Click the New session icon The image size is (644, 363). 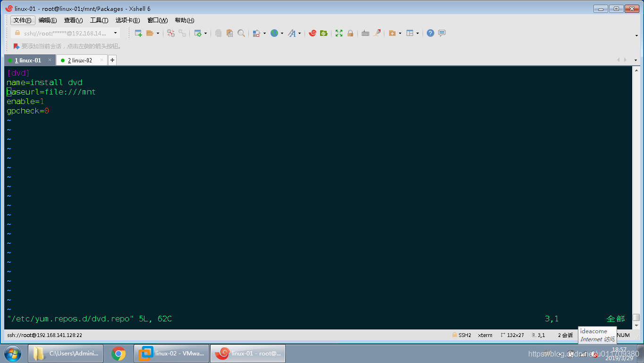coord(138,33)
